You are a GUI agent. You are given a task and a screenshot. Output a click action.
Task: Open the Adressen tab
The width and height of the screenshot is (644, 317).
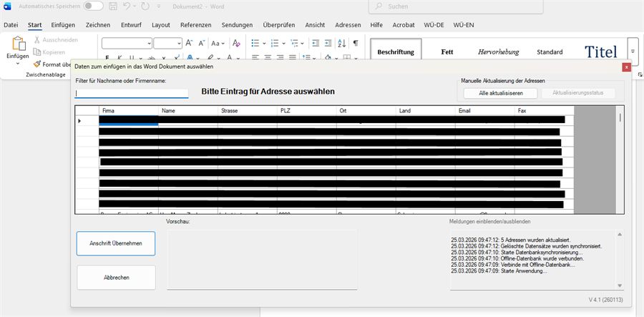[x=348, y=25]
